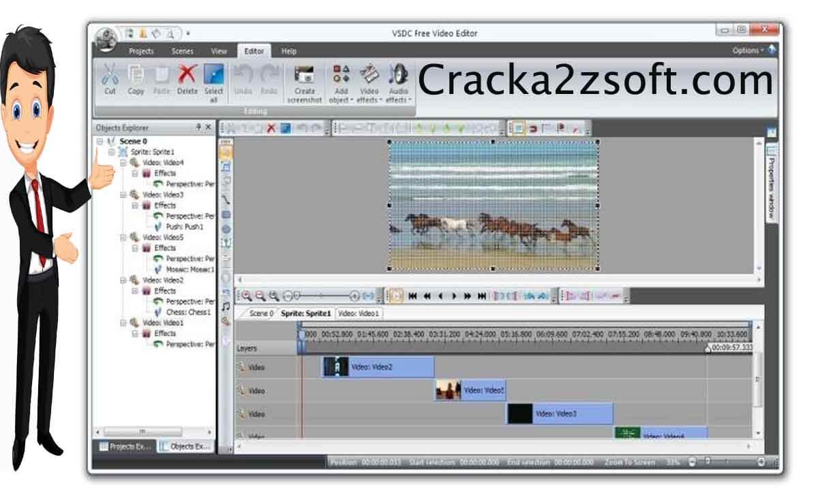
Task: Open the Scene 0 timeline tab
Action: coord(260,313)
